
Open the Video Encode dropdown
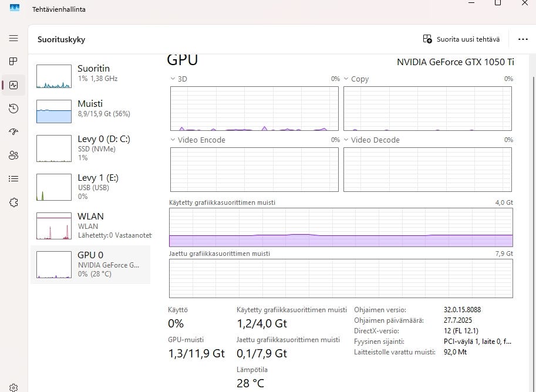coord(173,140)
